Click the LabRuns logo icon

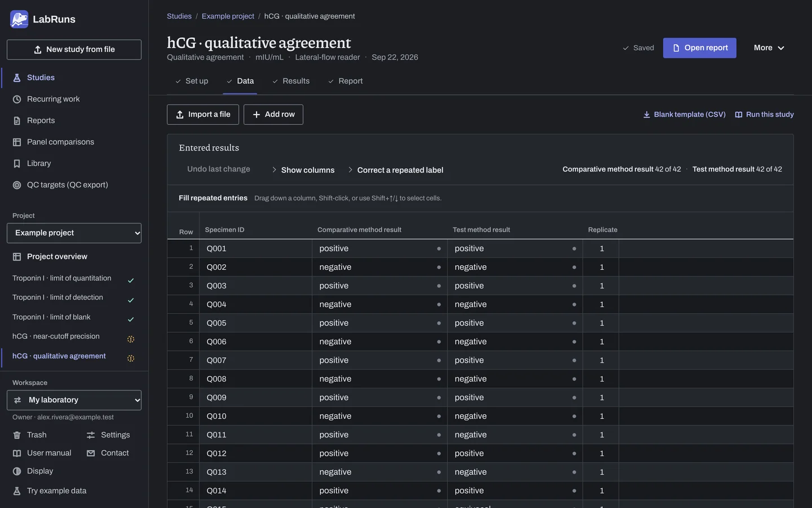click(x=19, y=19)
